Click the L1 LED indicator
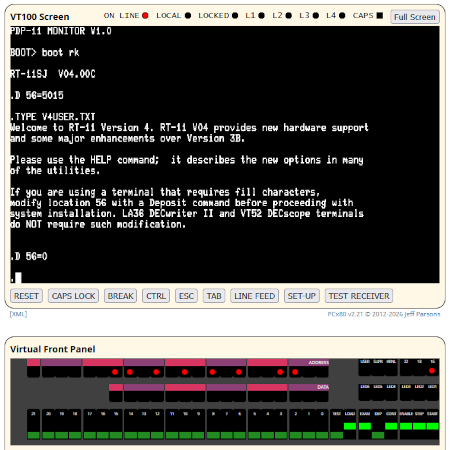 tap(262, 15)
